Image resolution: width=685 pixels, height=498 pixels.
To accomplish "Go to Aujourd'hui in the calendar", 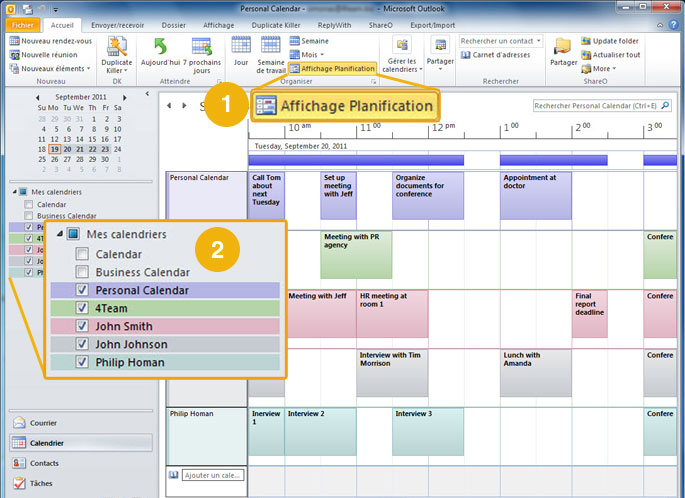I will click(160, 52).
